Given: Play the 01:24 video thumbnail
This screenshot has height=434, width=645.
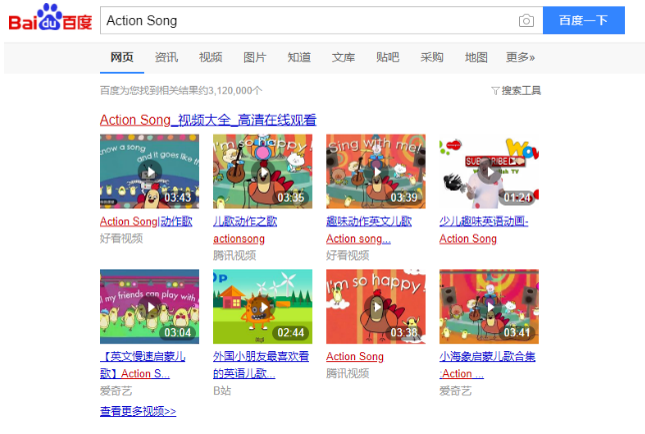Looking at the screenshot, I should point(489,172).
